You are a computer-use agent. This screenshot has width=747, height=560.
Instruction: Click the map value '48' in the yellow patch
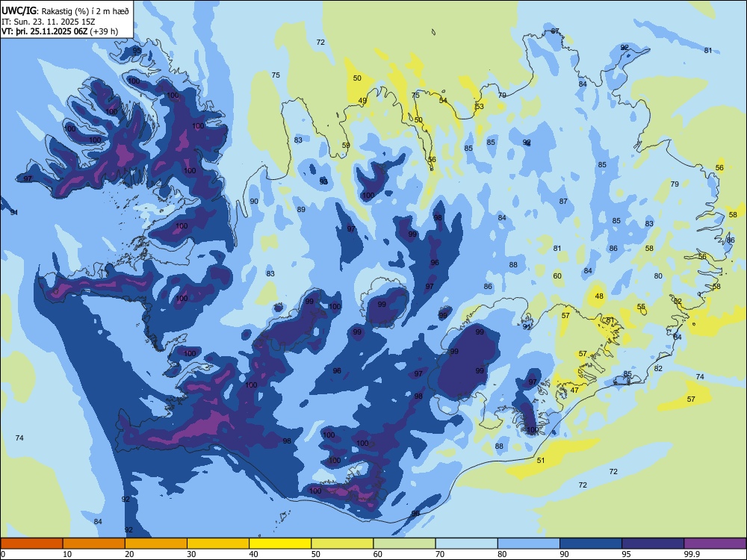[599, 296]
